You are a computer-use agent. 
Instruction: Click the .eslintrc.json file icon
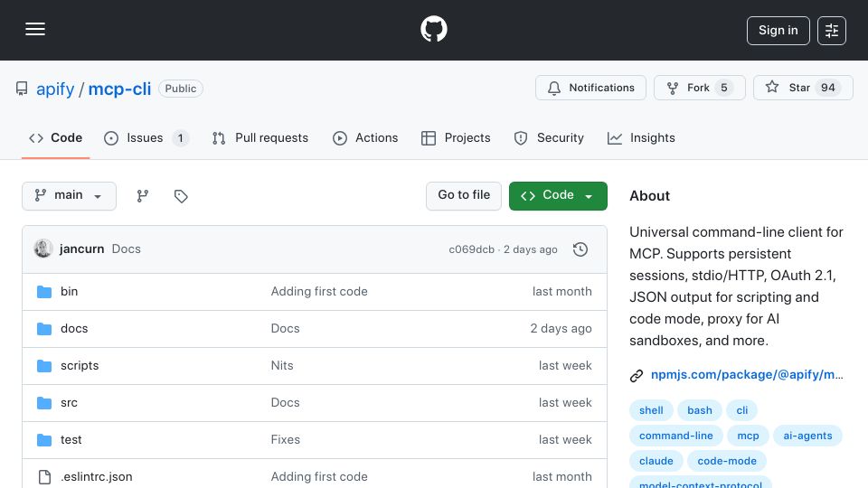click(x=44, y=477)
